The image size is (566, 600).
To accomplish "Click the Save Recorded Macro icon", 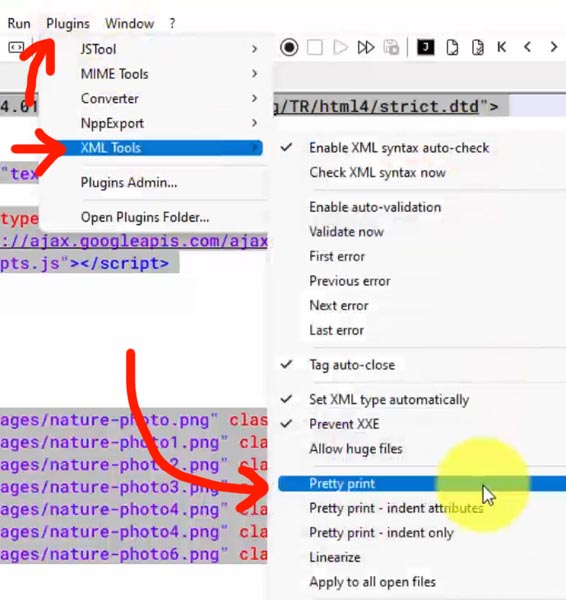I will (x=391, y=47).
